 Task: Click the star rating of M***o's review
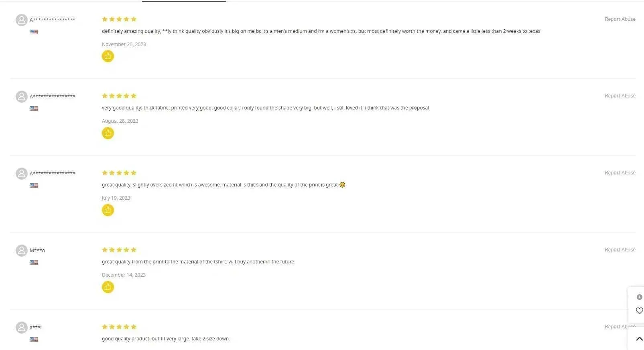coord(119,250)
